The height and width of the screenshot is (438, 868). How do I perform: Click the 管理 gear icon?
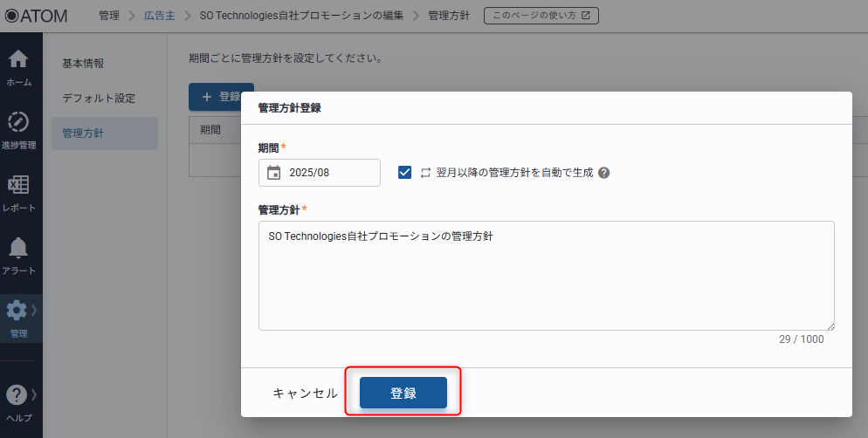16,311
